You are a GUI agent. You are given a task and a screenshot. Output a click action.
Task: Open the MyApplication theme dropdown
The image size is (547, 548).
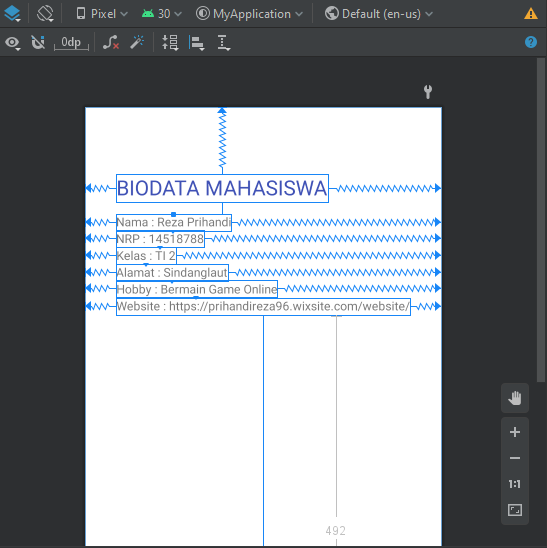click(249, 14)
